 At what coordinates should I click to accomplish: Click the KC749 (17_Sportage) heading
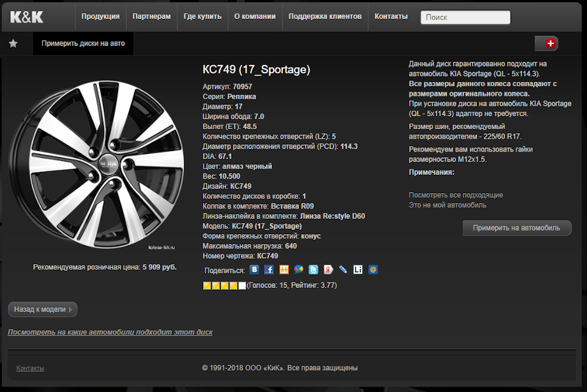(x=256, y=70)
